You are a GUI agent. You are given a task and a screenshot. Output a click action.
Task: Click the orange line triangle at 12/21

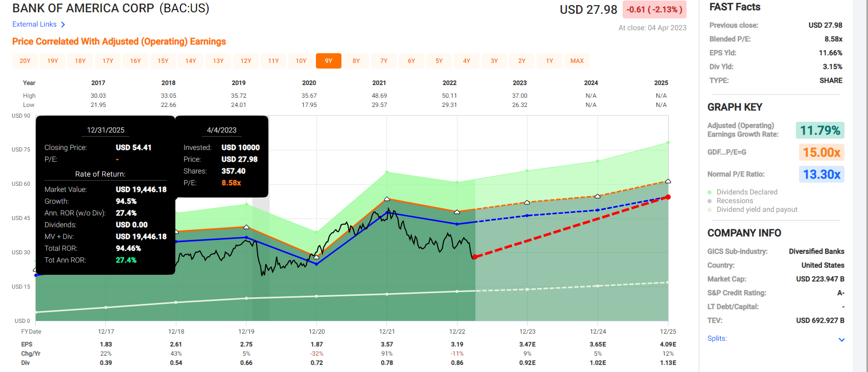point(387,199)
